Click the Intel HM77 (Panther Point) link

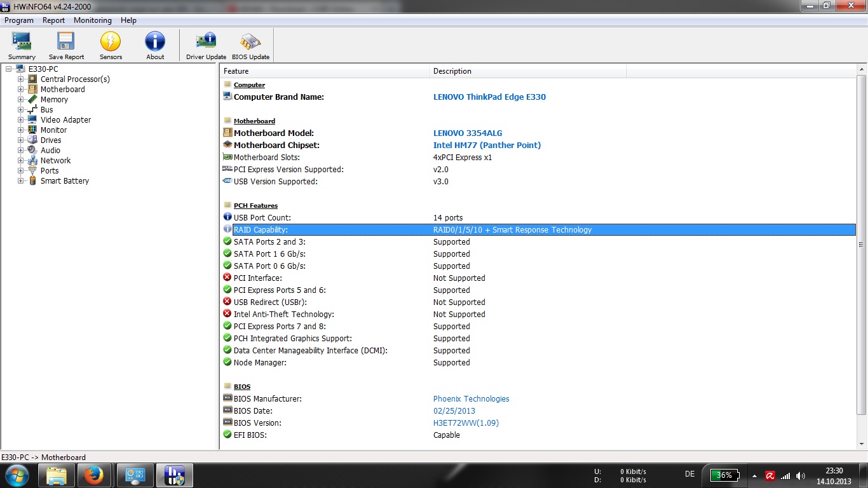487,146
